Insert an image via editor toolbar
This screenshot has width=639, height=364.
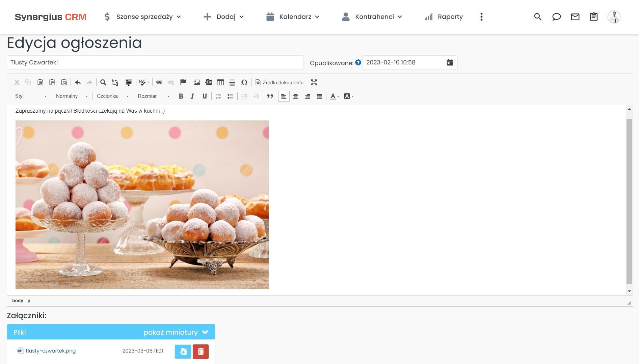point(197,82)
